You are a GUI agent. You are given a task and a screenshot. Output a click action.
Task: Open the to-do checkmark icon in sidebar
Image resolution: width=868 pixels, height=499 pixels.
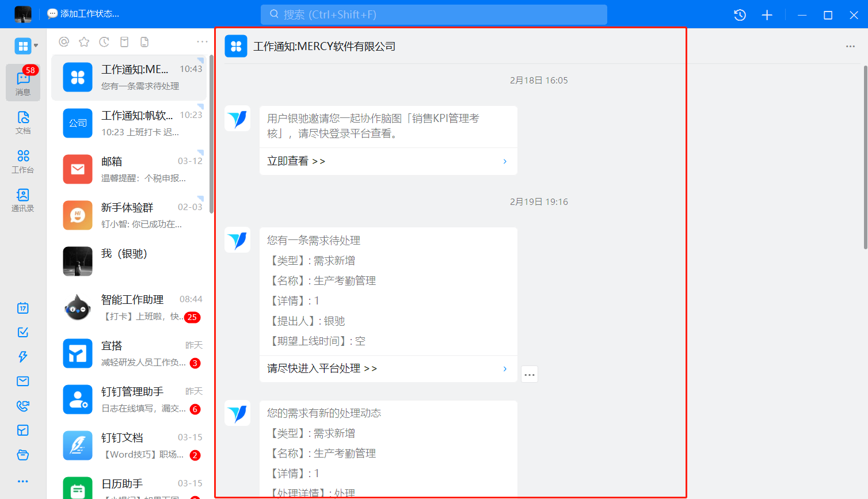23,332
